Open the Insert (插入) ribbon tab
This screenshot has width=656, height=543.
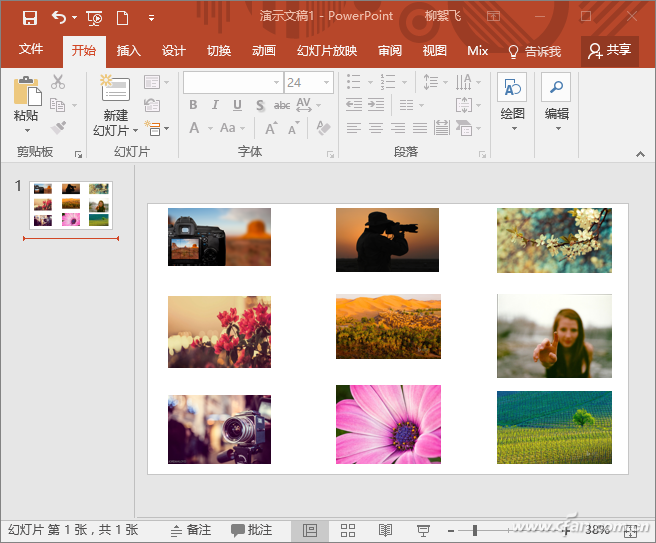point(128,51)
